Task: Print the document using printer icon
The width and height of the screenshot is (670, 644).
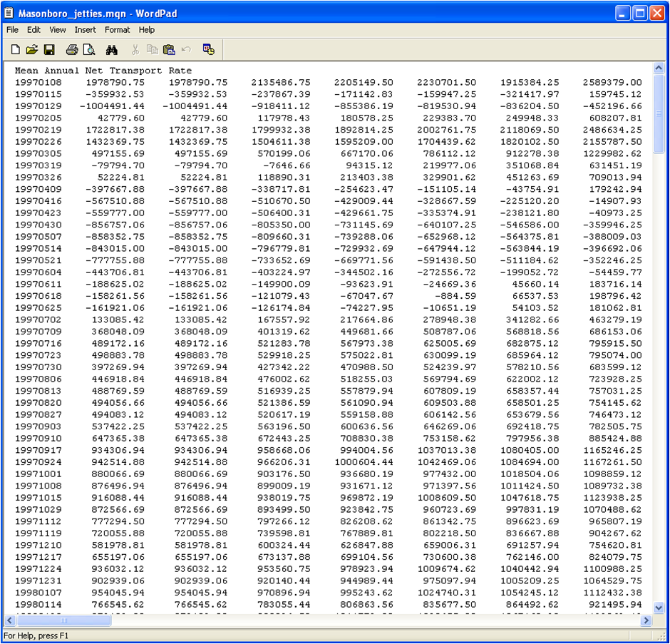Action: [72, 50]
